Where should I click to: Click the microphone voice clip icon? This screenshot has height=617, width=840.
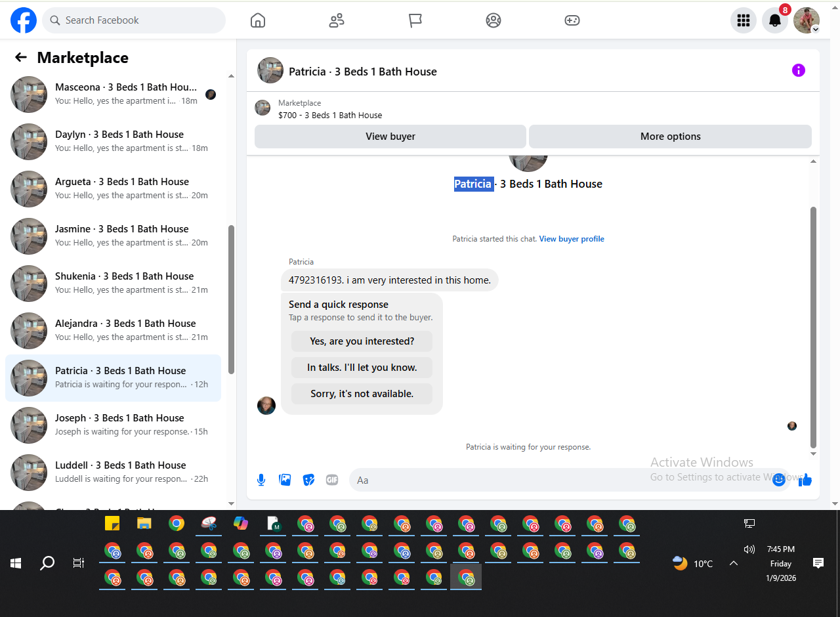(261, 480)
